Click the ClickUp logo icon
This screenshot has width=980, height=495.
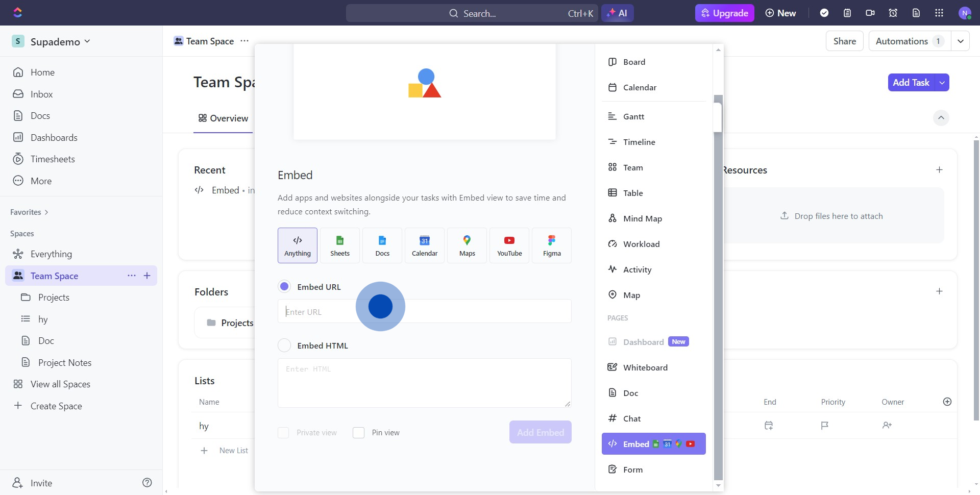point(18,13)
